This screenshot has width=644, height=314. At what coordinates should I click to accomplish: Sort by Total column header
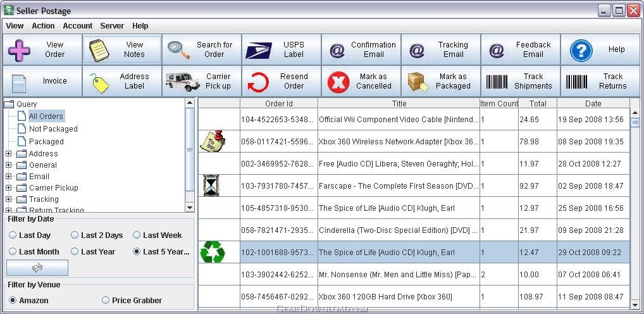[x=538, y=104]
